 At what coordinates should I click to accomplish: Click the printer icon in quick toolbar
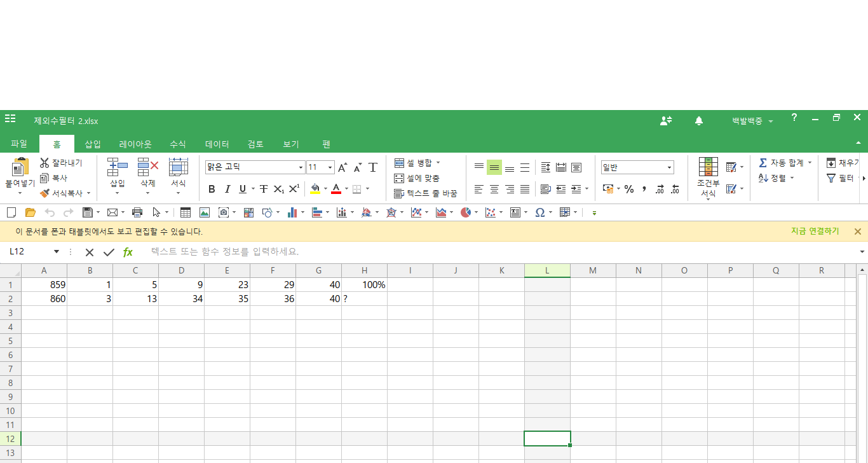(x=137, y=212)
